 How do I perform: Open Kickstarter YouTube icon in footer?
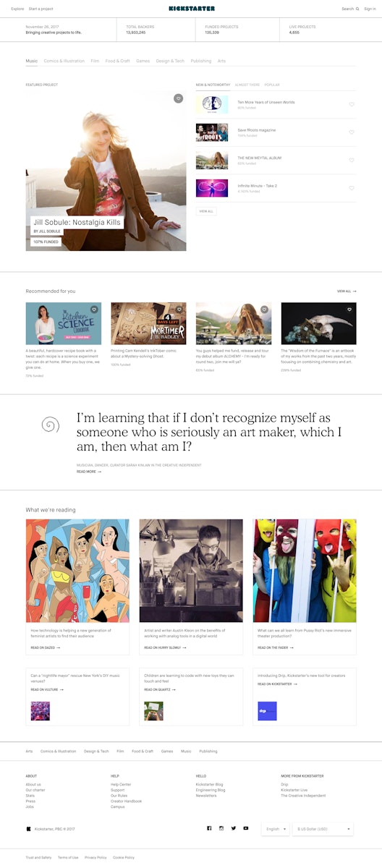[x=246, y=828]
